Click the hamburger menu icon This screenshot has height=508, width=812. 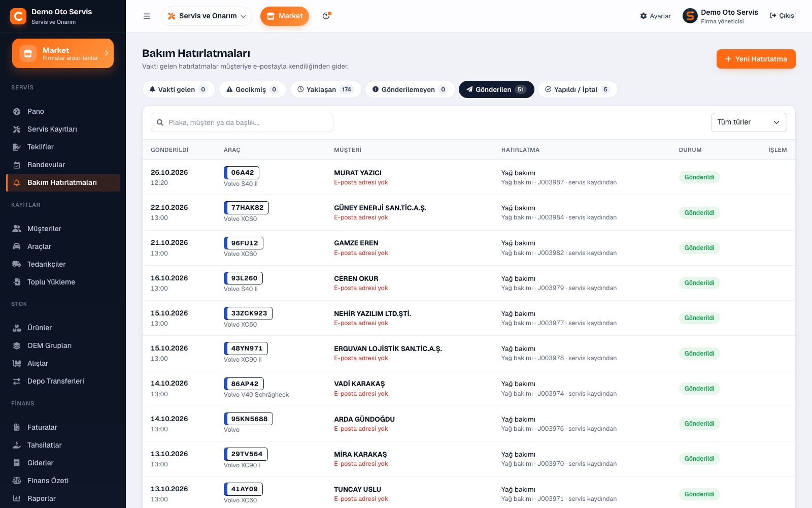(x=147, y=16)
